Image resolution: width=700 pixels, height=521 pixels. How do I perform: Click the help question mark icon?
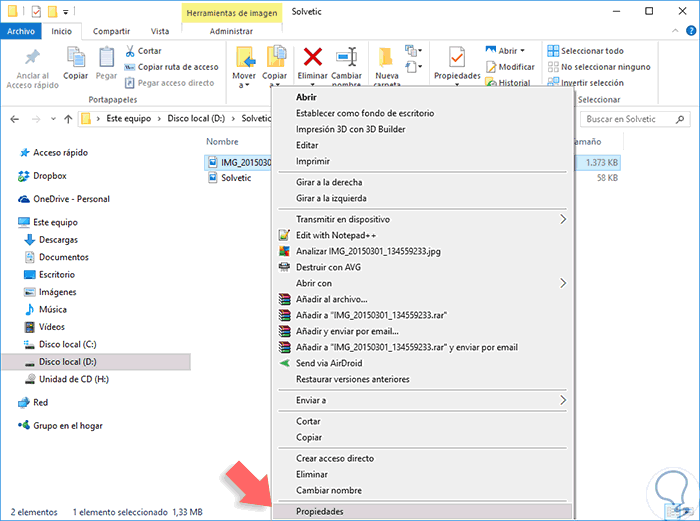tap(691, 31)
